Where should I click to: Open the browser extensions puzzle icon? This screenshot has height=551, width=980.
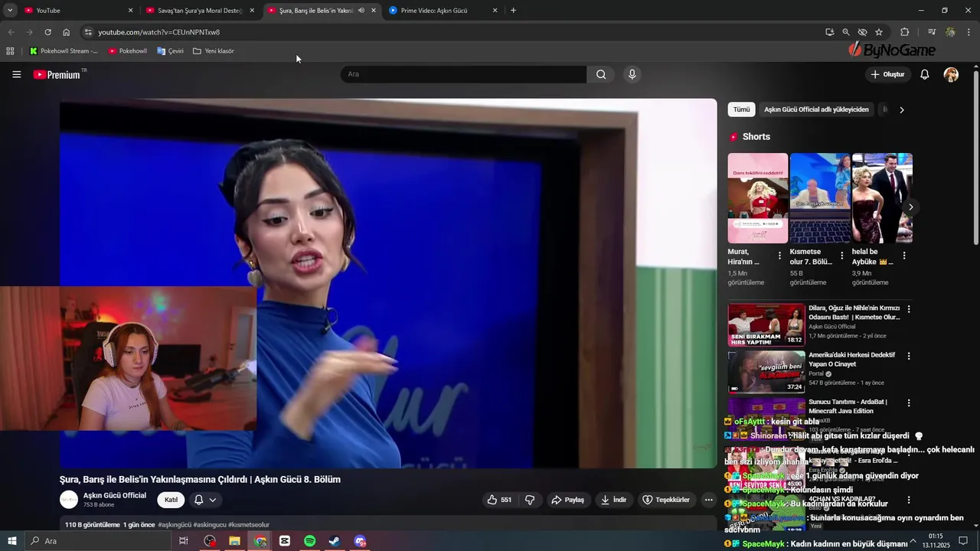tap(904, 32)
